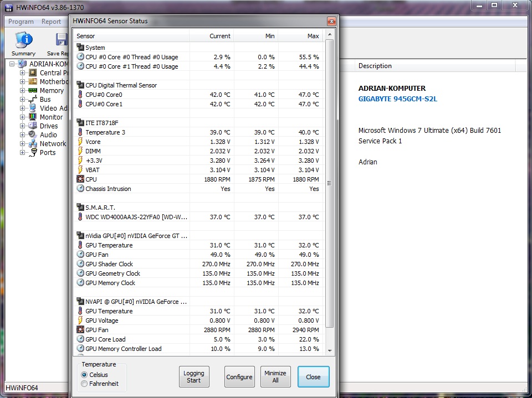Click the Logging Start button
This screenshot has width=532, height=398.
tap(194, 376)
